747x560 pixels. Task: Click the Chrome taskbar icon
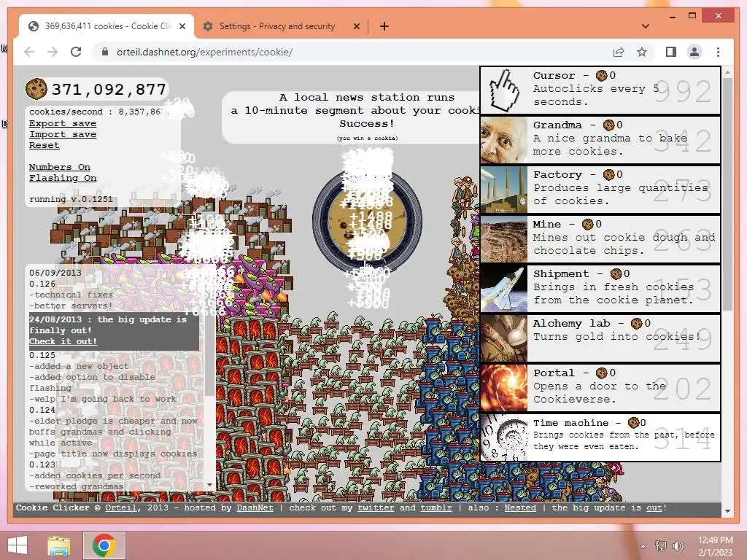(x=104, y=545)
